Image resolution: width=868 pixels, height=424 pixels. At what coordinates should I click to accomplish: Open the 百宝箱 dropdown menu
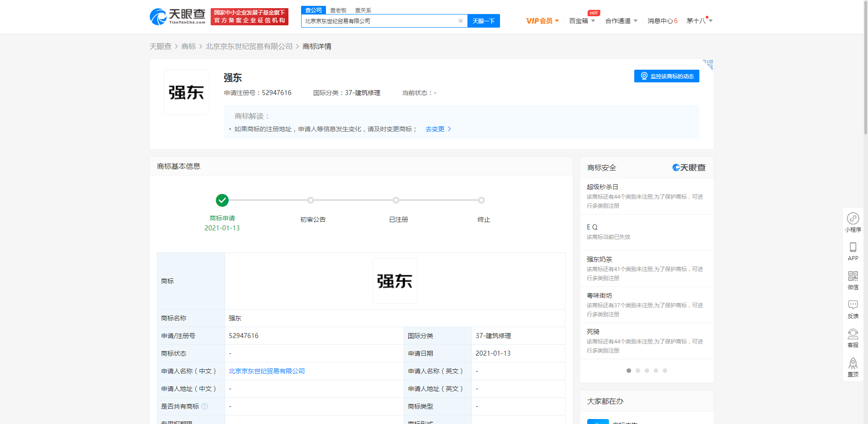pos(582,21)
